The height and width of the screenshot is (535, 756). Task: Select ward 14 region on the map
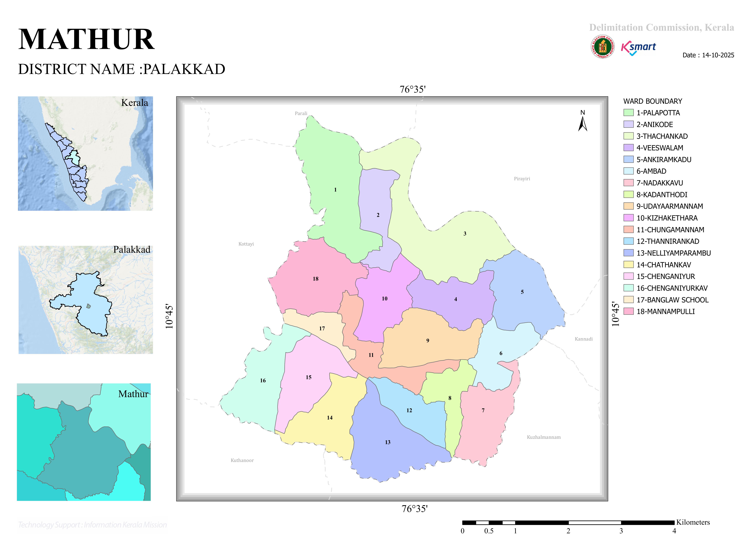[x=330, y=418]
